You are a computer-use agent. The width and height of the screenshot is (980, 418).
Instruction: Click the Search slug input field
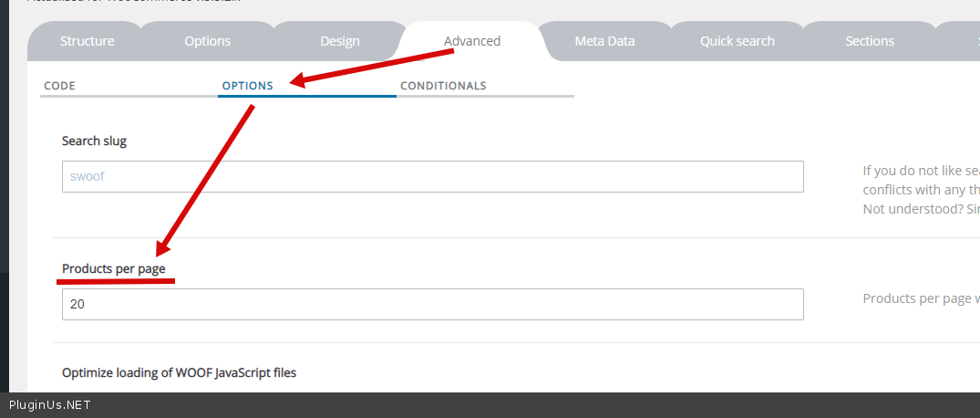(x=432, y=176)
